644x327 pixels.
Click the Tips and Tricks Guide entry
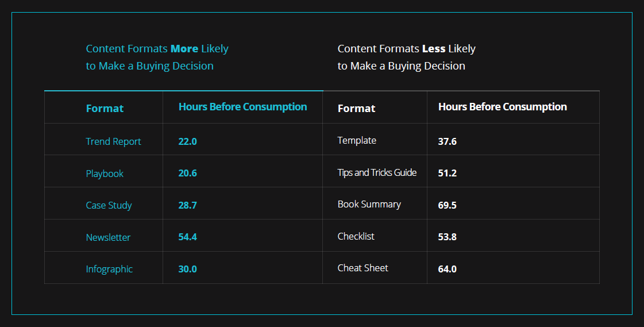[x=377, y=172]
